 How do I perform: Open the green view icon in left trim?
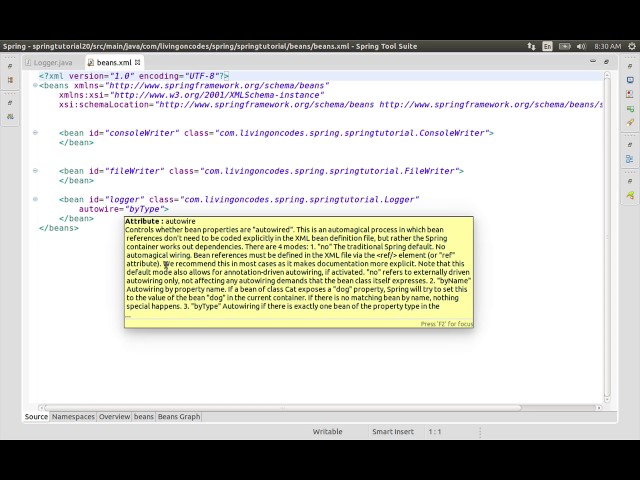point(10,116)
